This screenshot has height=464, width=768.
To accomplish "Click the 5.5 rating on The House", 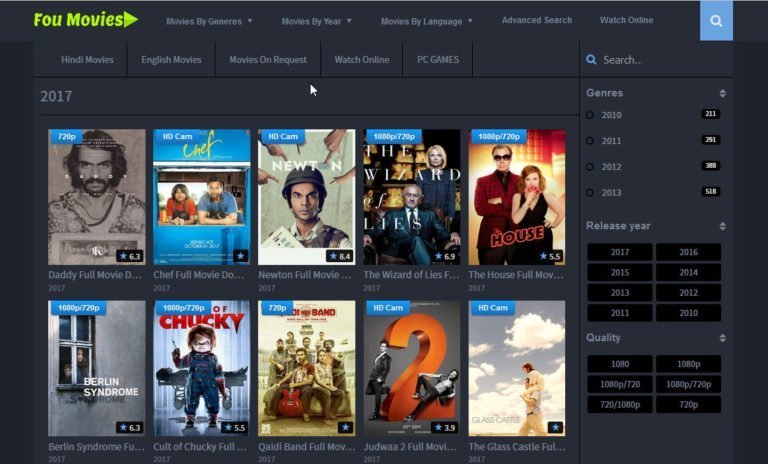I will click(x=550, y=256).
